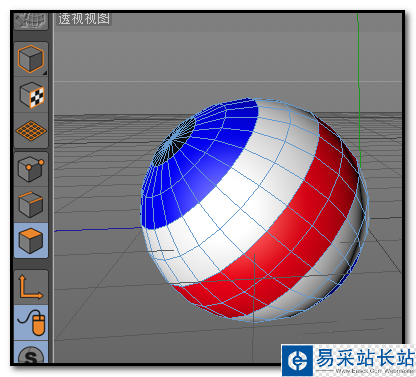Click the perspective view label 透视视图
The image size is (416, 377).
[84, 19]
